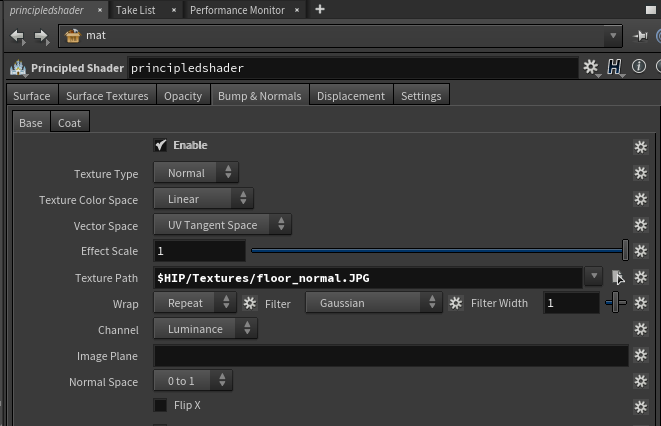
Task: Click the back navigation arrow
Action: [18, 37]
